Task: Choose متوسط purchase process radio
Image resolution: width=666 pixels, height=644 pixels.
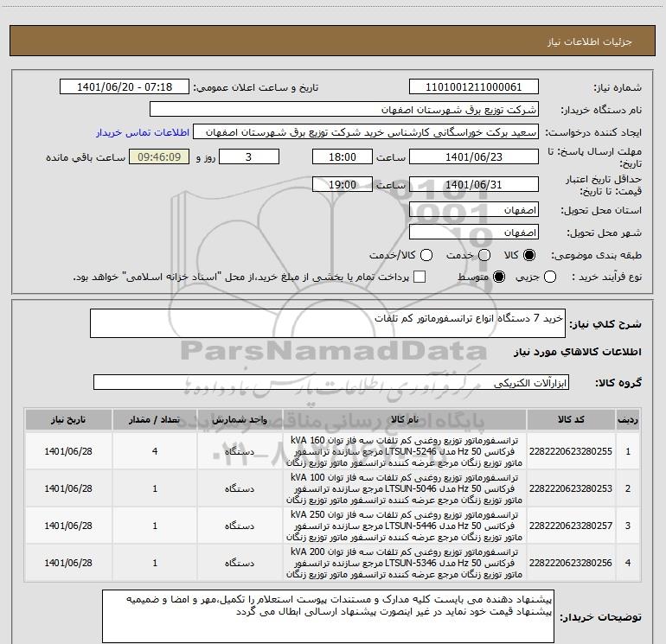Action: click(x=499, y=277)
